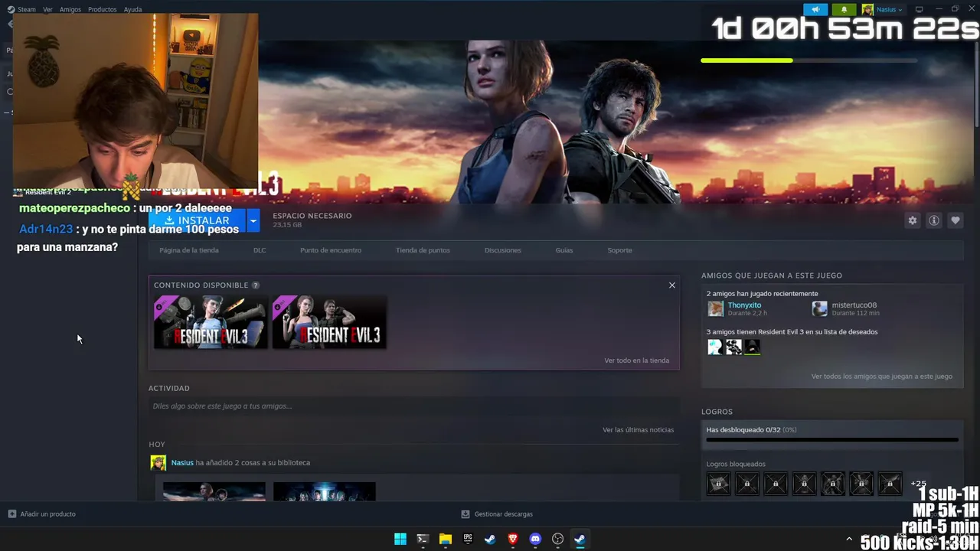The image size is (980, 551).
Task: Open first game thumbnail in Hoy activity
Action: tap(214, 491)
